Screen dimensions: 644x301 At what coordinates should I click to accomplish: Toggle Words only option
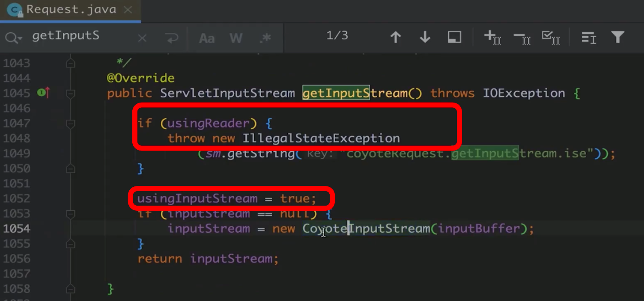(x=236, y=38)
